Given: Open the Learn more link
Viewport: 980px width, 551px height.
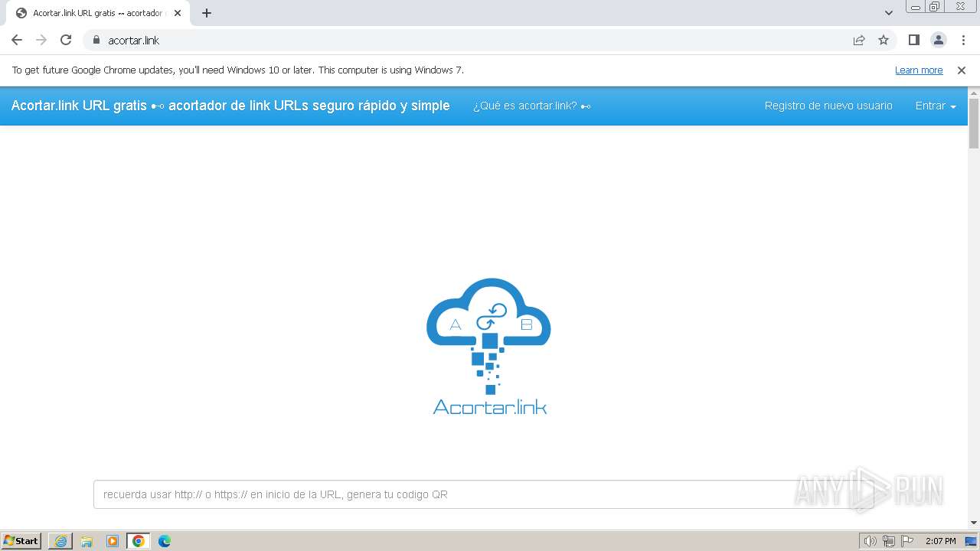Looking at the screenshot, I should [x=919, y=70].
